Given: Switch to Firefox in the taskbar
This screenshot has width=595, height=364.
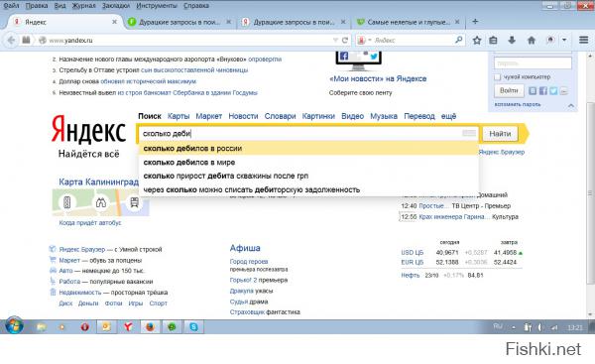Looking at the screenshot, I should click(x=151, y=326).
